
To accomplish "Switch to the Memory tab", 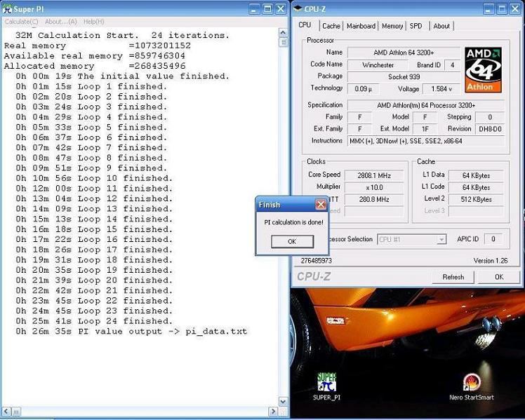I will 392,26.
